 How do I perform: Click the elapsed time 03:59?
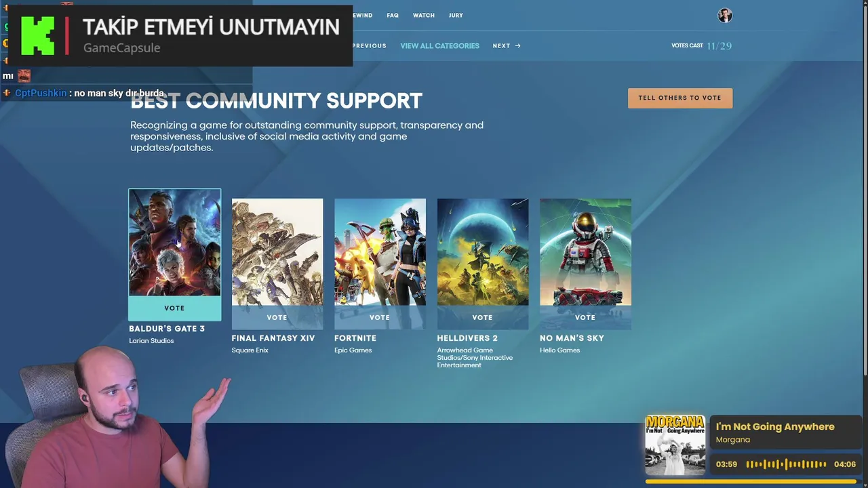726,464
